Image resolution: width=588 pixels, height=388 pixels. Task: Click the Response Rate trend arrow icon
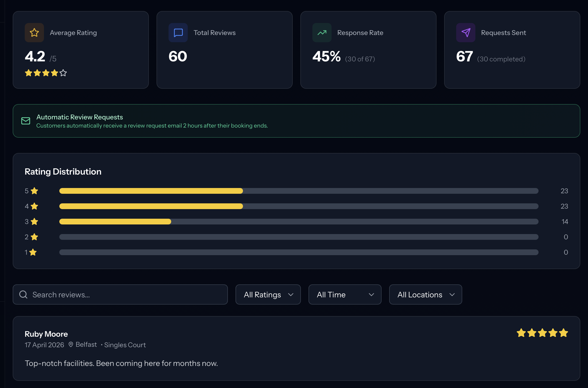322,33
